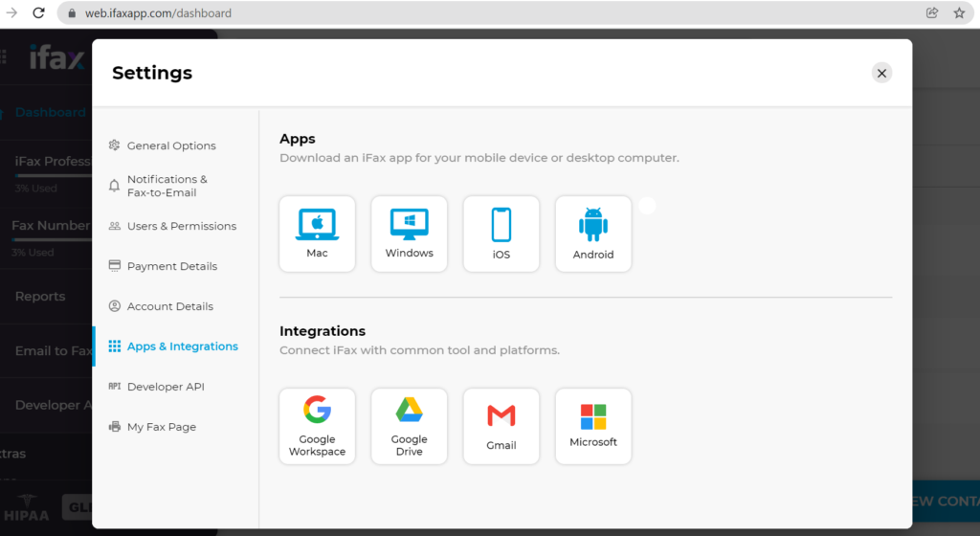Open Developer API settings
Image resolution: width=980 pixels, height=536 pixels.
[x=166, y=387]
